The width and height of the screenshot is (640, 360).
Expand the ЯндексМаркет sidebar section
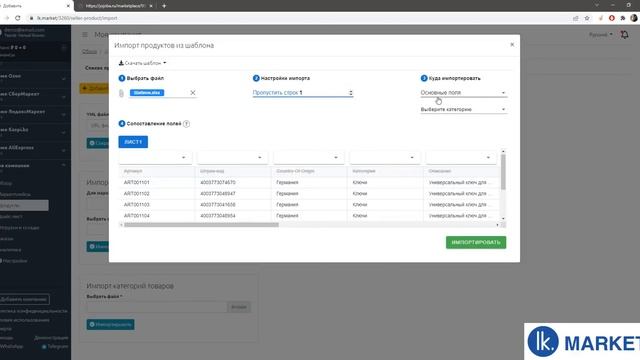coord(33,113)
